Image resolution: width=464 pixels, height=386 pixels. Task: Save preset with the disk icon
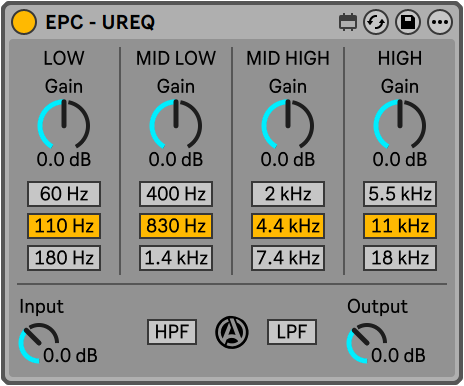(407, 22)
